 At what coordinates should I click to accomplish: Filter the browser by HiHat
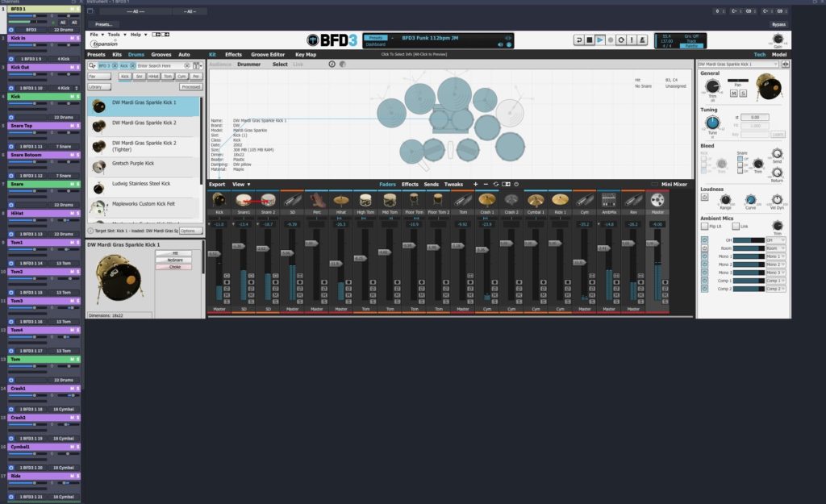point(153,77)
